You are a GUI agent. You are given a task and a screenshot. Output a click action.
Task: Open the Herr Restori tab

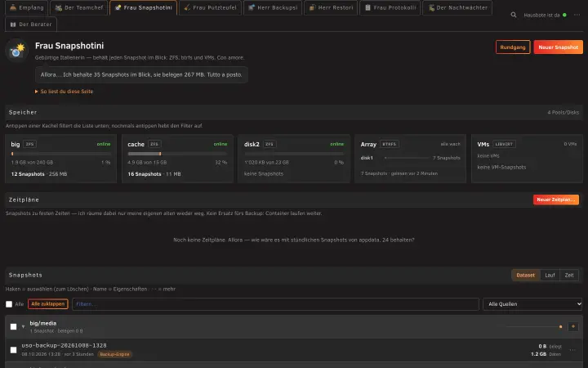tap(331, 7)
